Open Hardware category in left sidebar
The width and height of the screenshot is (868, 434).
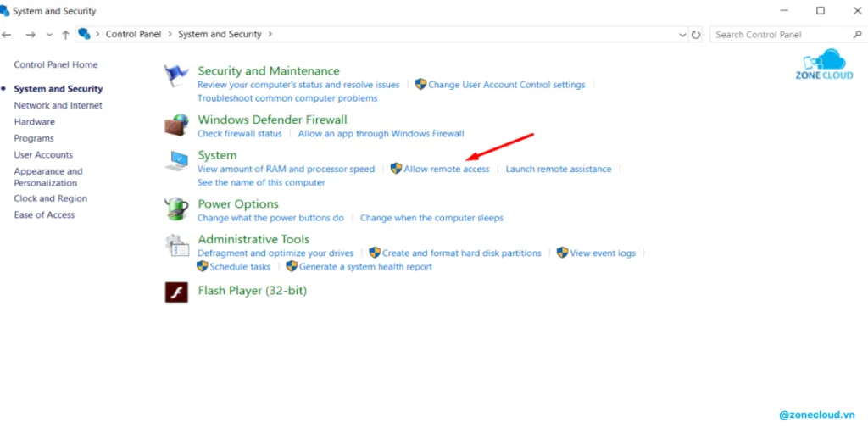[x=34, y=122]
